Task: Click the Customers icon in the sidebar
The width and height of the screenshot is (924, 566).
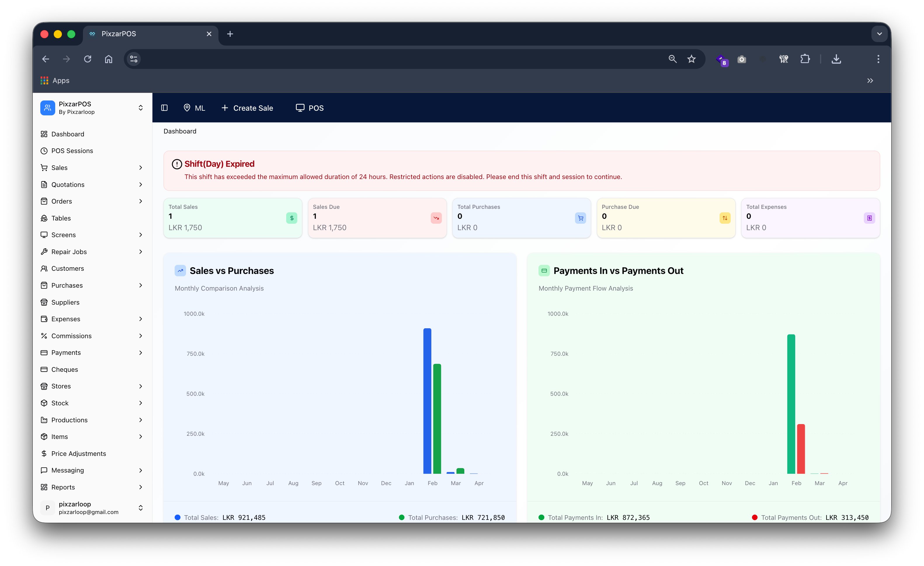Action: [44, 268]
